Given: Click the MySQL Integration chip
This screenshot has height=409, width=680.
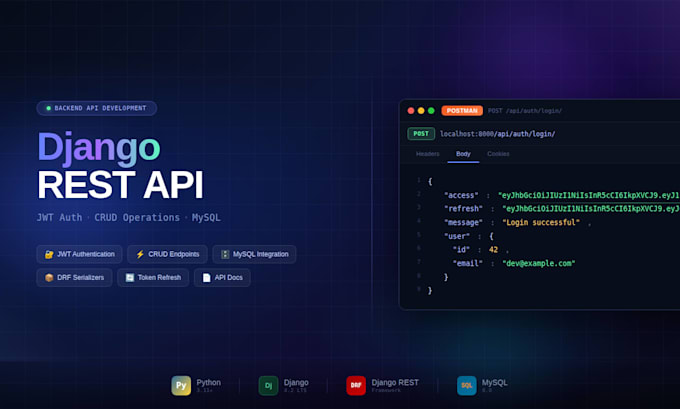Looking at the screenshot, I should [x=254, y=254].
